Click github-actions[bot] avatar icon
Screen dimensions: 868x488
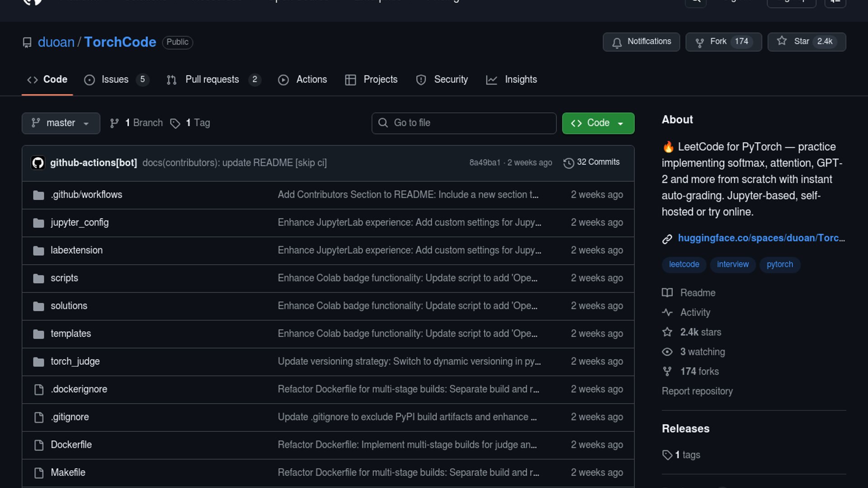tap(38, 163)
